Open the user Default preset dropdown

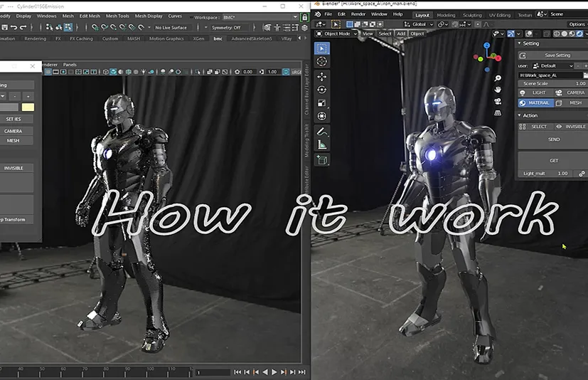point(553,65)
